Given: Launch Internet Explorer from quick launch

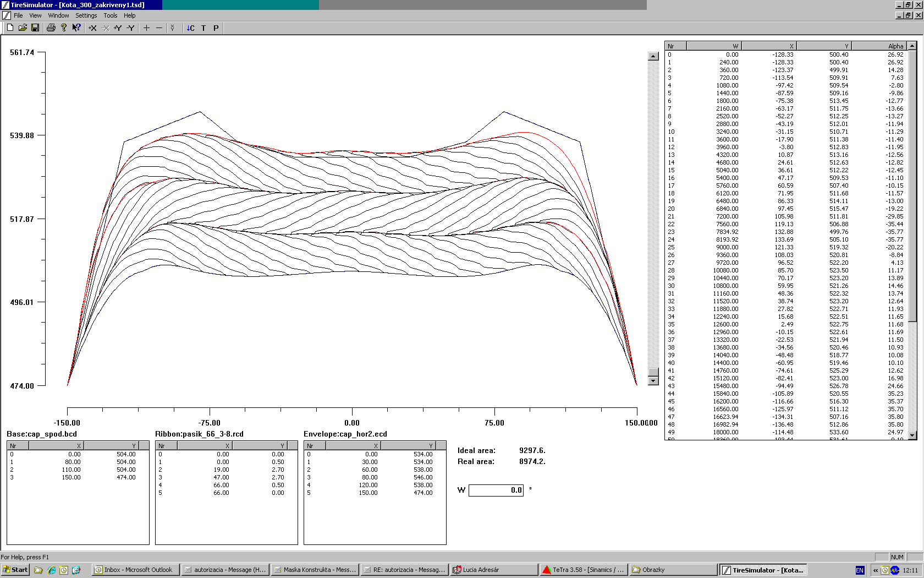Looking at the screenshot, I should [x=51, y=570].
